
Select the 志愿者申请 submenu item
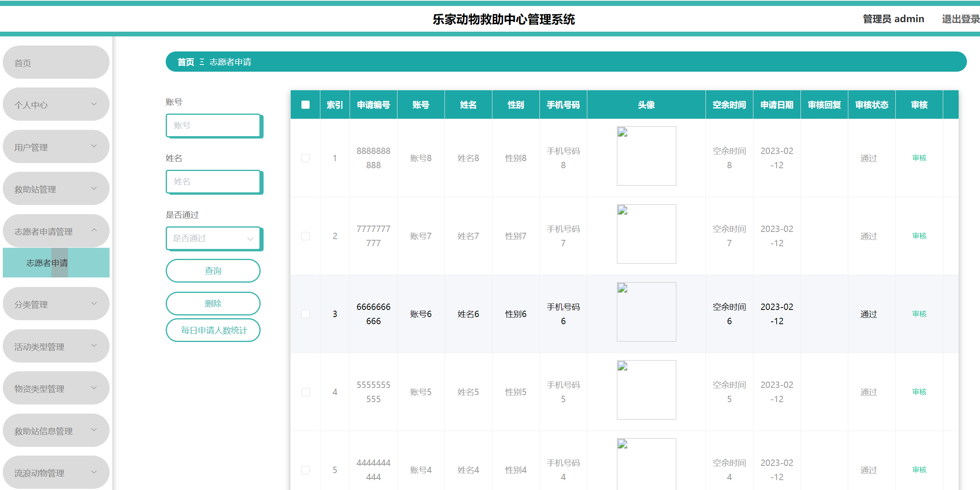coord(56,263)
